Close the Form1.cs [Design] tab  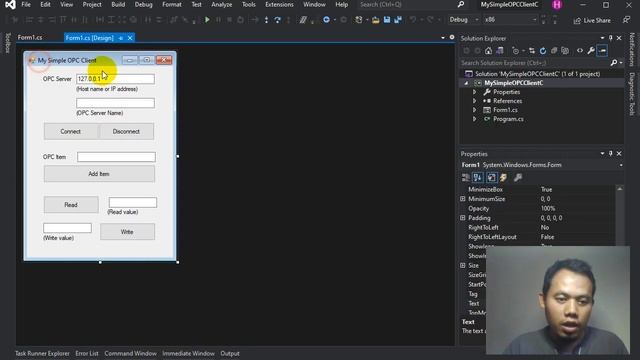pos(130,38)
